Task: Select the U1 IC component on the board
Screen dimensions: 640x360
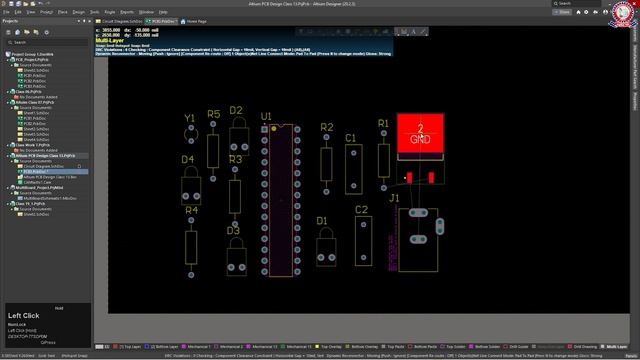Action: point(281,200)
